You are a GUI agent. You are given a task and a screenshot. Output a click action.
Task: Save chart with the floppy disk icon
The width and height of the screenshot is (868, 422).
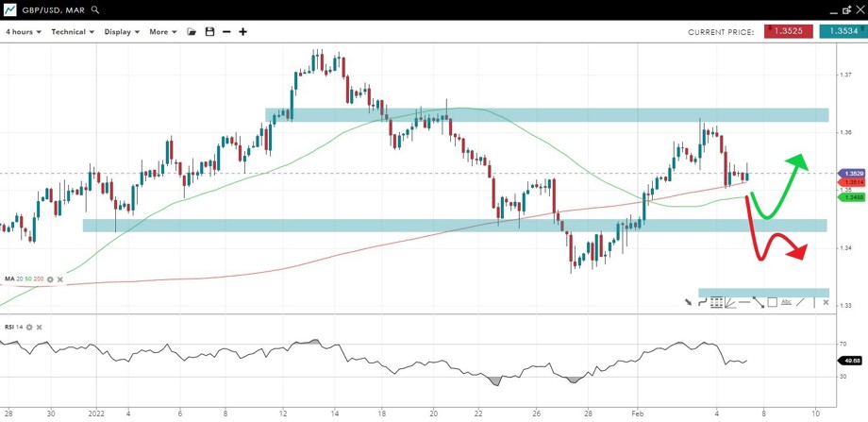209,32
